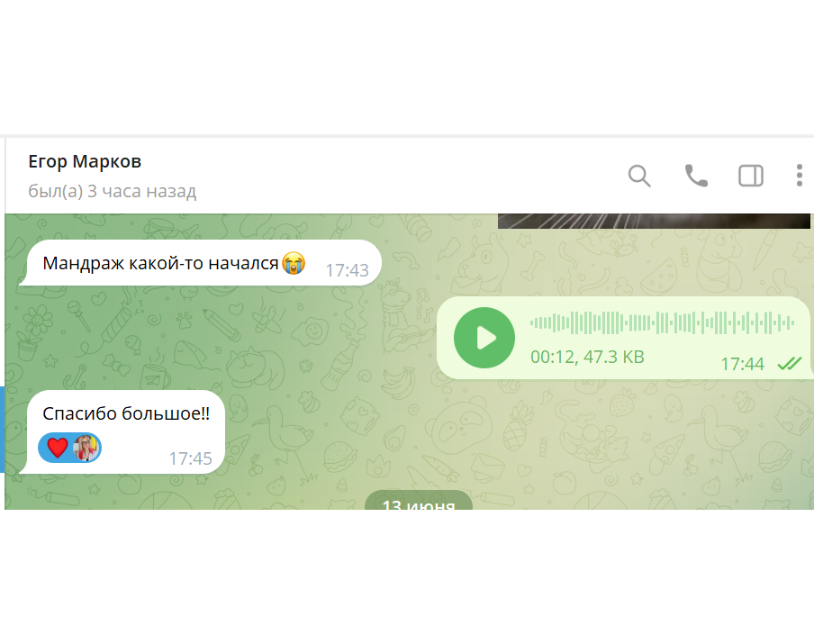Image resolution: width=814 pixels, height=644 pixels.
Task: Click the 17:45 timestamp on thanks message
Action: click(x=191, y=458)
